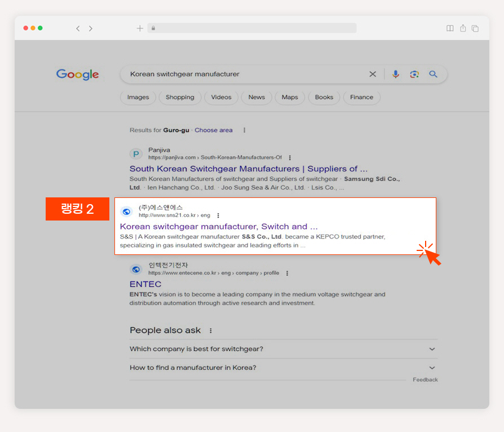Click the magnifying glass search button
This screenshot has width=504, height=432.
click(434, 74)
